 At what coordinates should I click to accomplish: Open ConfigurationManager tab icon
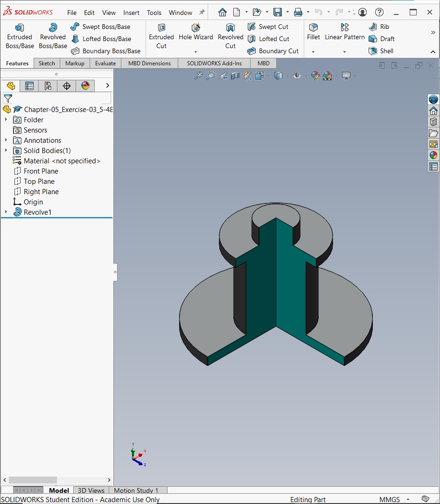pyautogui.click(x=48, y=86)
